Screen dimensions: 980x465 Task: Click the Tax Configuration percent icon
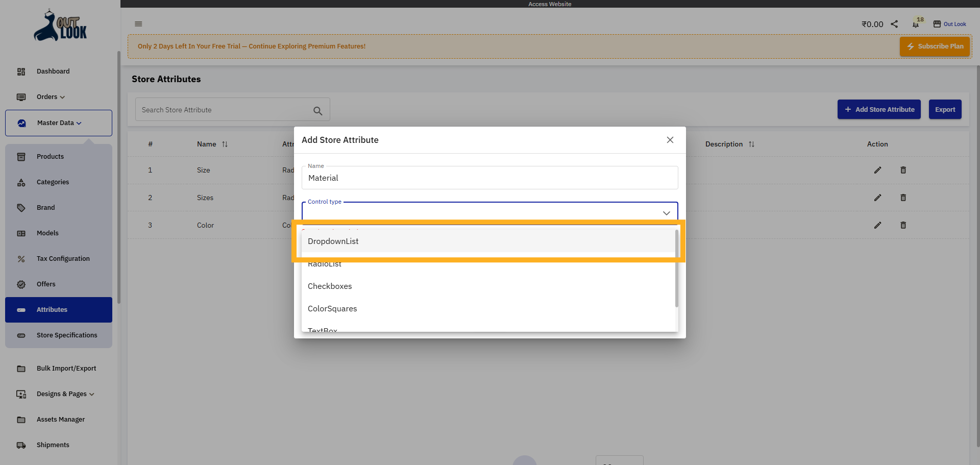pos(21,259)
